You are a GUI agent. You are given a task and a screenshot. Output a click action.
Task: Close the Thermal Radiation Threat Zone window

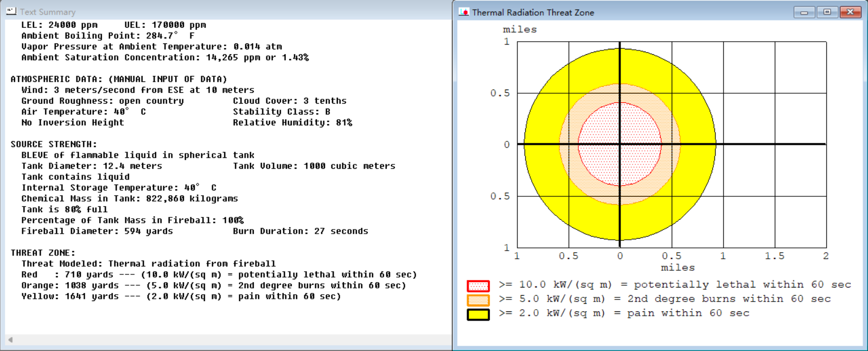point(850,12)
